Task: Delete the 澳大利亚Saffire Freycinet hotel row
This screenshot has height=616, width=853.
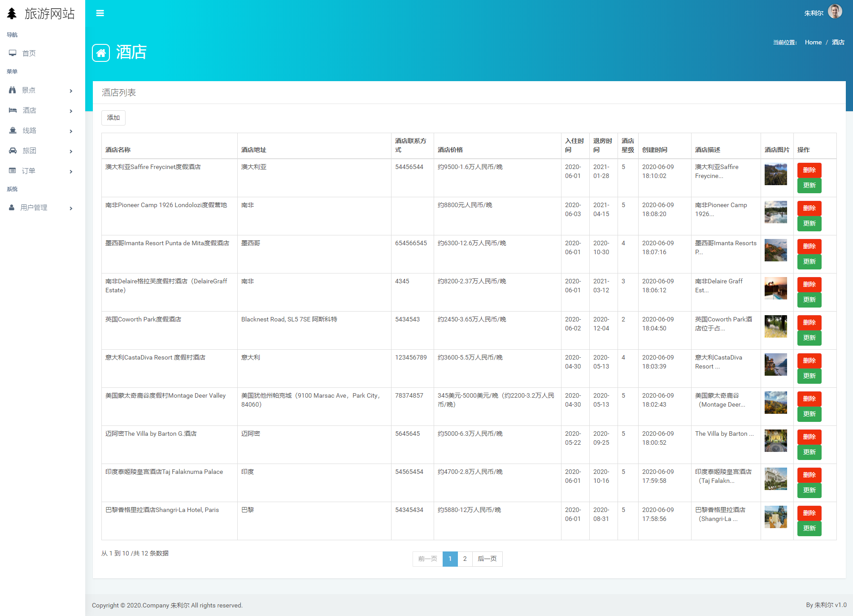Action: pos(809,170)
